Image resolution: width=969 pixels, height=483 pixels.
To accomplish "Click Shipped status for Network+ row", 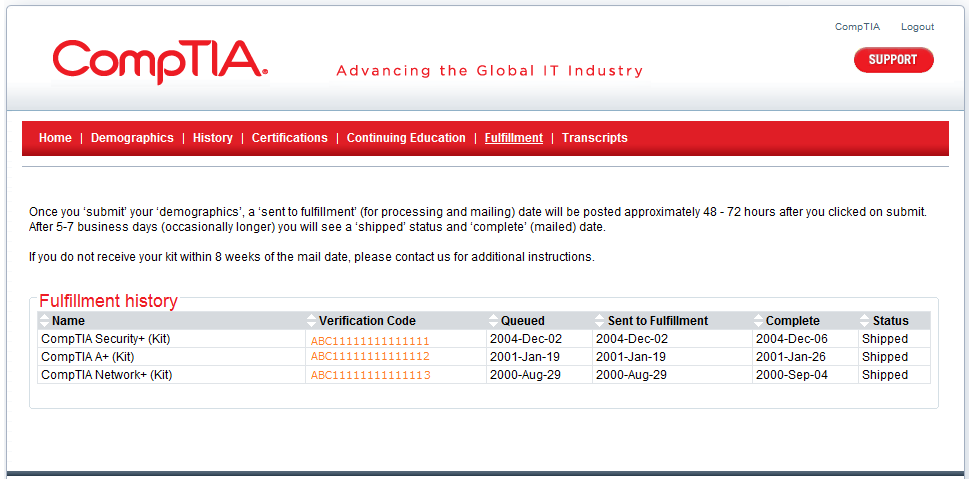I will [885, 374].
